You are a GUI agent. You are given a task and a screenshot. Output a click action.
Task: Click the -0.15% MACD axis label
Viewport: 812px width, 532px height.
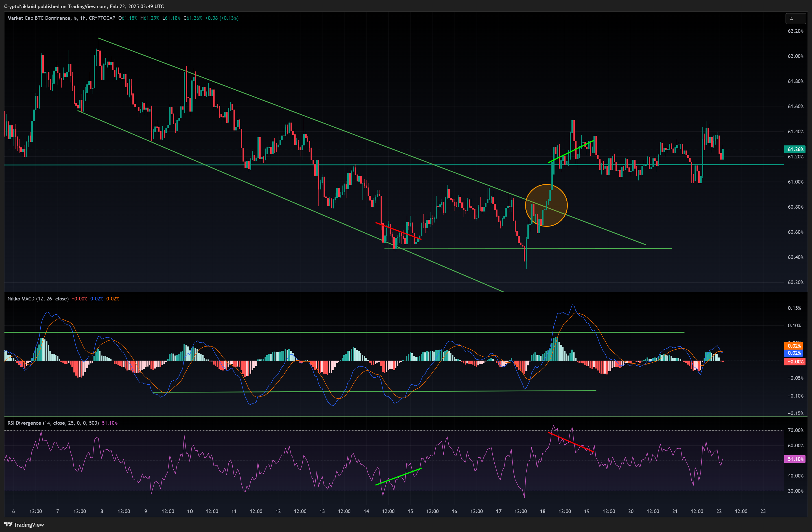click(795, 413)
